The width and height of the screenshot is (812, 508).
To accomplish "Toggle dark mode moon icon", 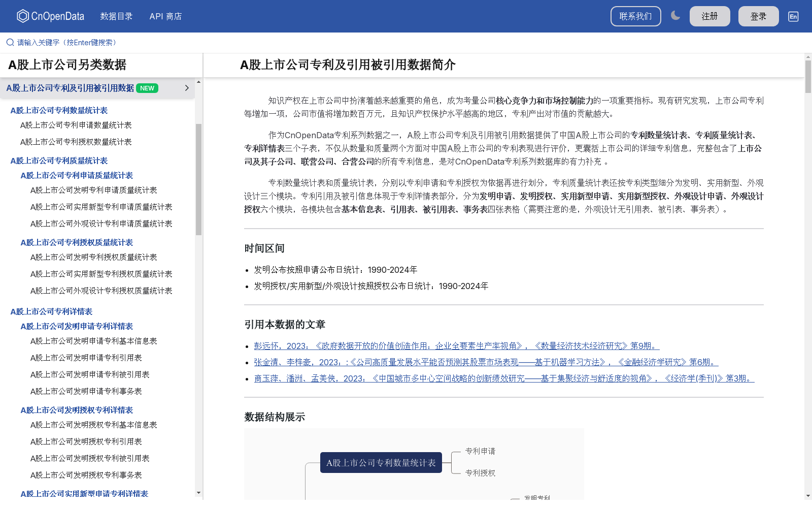I will (x=675, y=16).
